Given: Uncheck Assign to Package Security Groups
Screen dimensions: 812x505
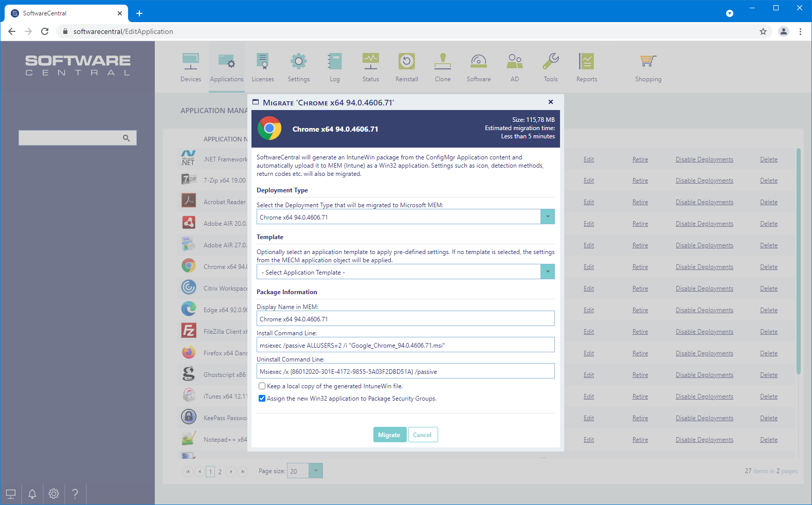Looking at the screenshot, I should 262,399.
